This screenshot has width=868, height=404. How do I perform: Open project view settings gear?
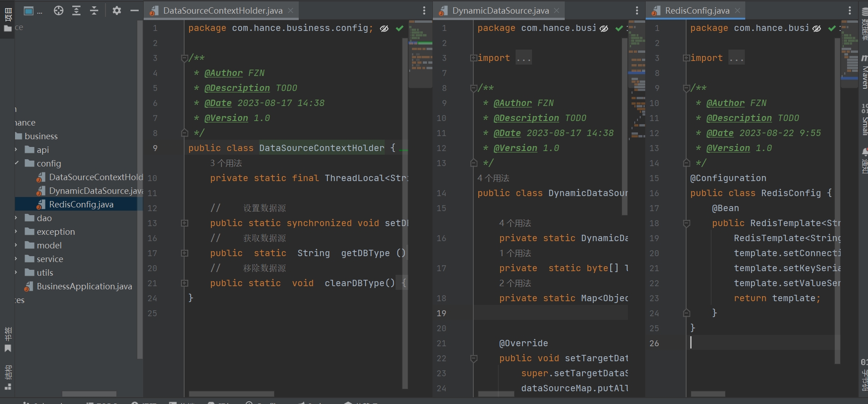[x=117, y=10]
